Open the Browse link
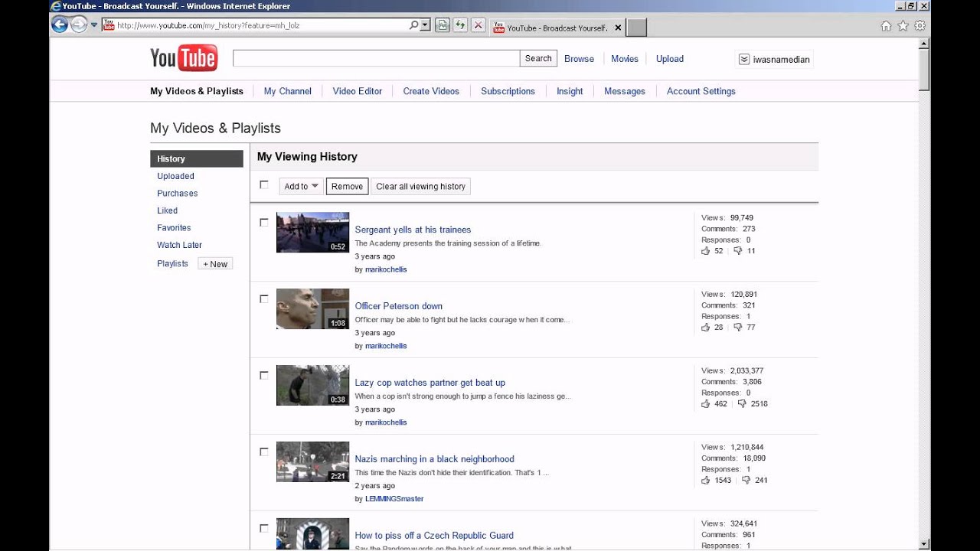Image resolution: width=980 pixels, height=551 pixels. [579, 59]
